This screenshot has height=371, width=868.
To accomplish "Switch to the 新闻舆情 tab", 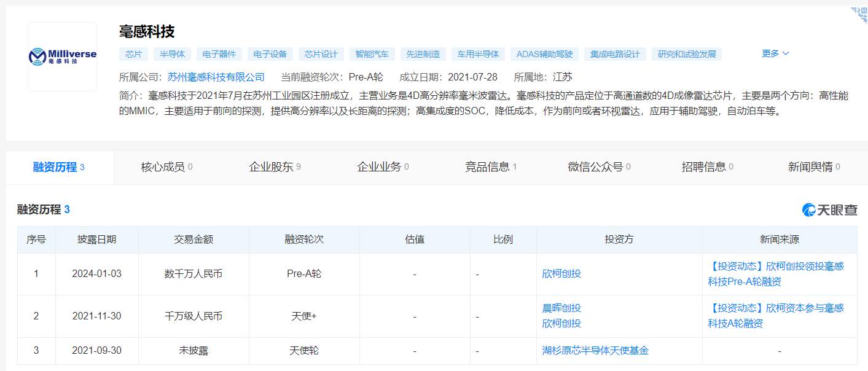I will (815, 167).
